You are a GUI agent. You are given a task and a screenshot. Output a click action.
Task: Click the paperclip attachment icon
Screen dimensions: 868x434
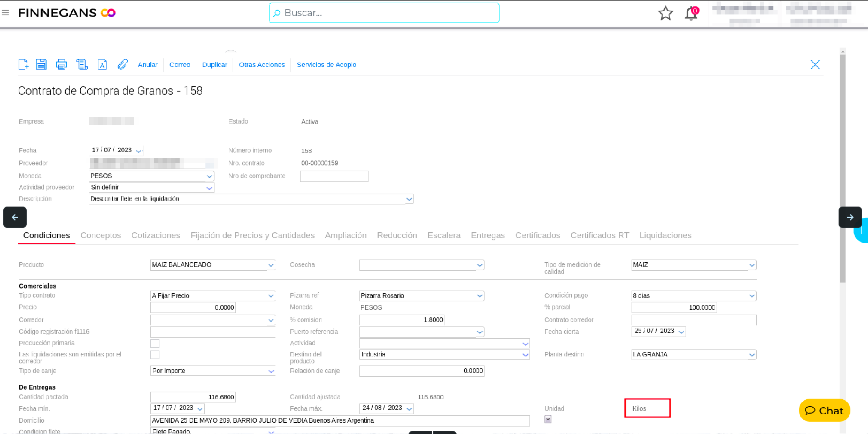[x=122, y=64]
